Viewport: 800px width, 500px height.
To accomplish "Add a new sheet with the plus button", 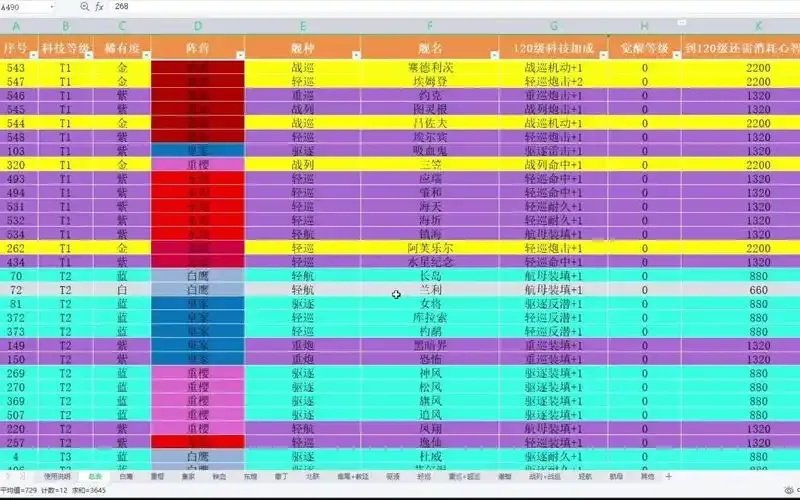I will coord(668,476).
